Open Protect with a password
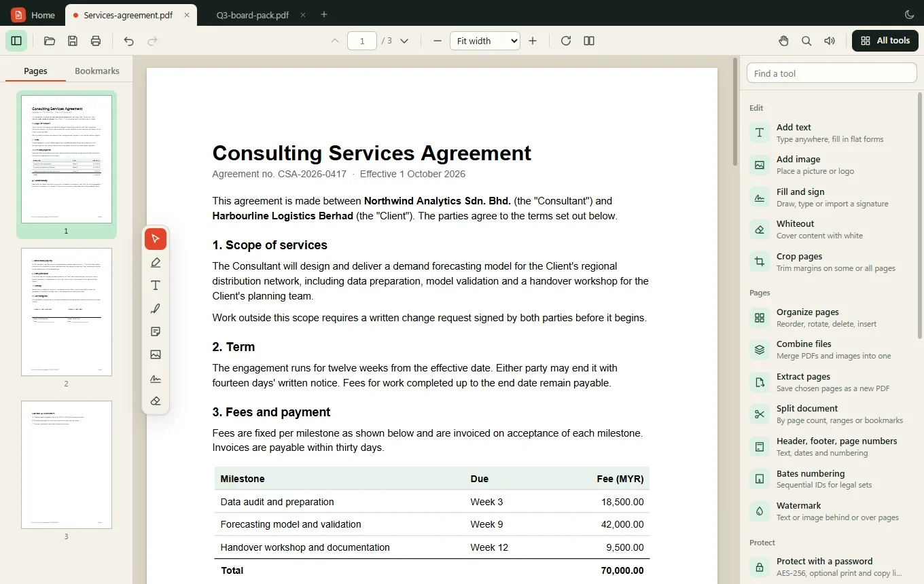 [830, 567]
